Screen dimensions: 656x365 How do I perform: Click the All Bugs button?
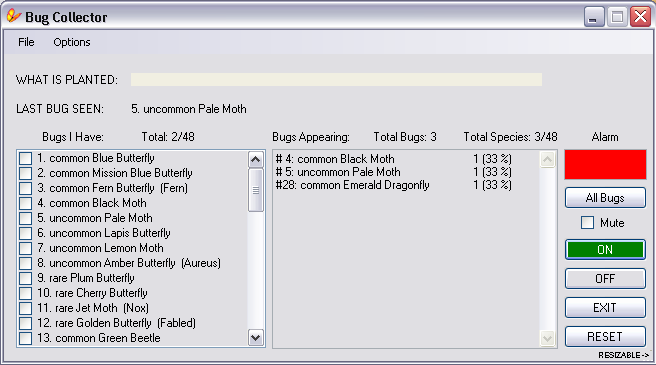coord(605,198)
